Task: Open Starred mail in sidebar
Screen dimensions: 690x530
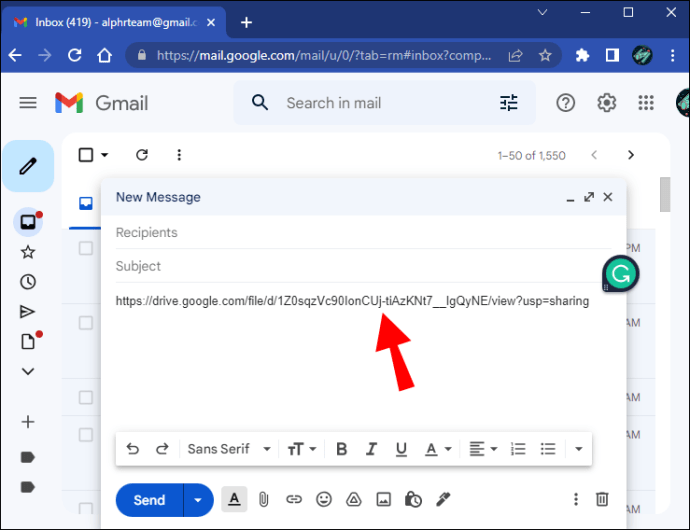Action: point(28,252)
